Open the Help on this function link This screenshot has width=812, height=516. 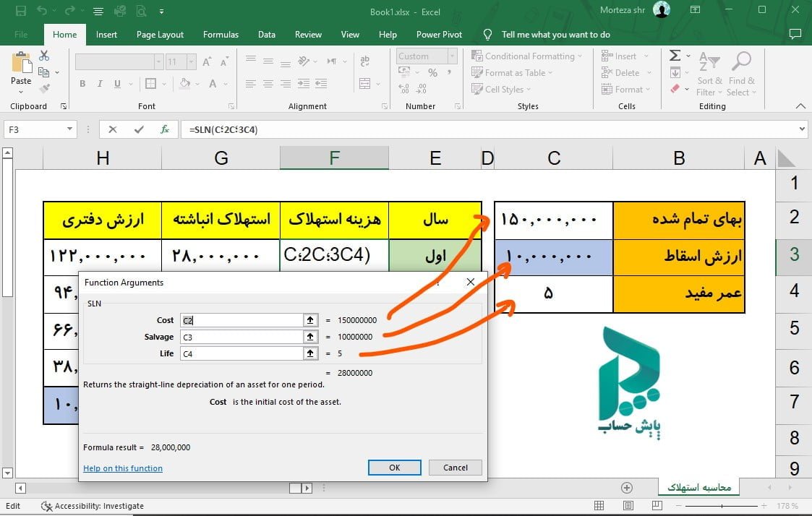pyautogui.click(x=123, y=468)
